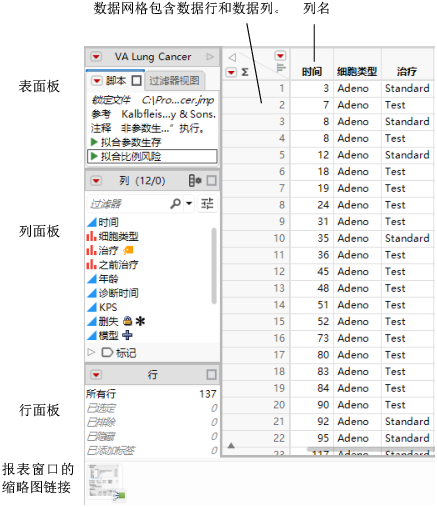Image resolution: width=437 pixels, height=507 pixels.
Task: Switch to the 过滤器视图 tab
Action: coord(174,81)
